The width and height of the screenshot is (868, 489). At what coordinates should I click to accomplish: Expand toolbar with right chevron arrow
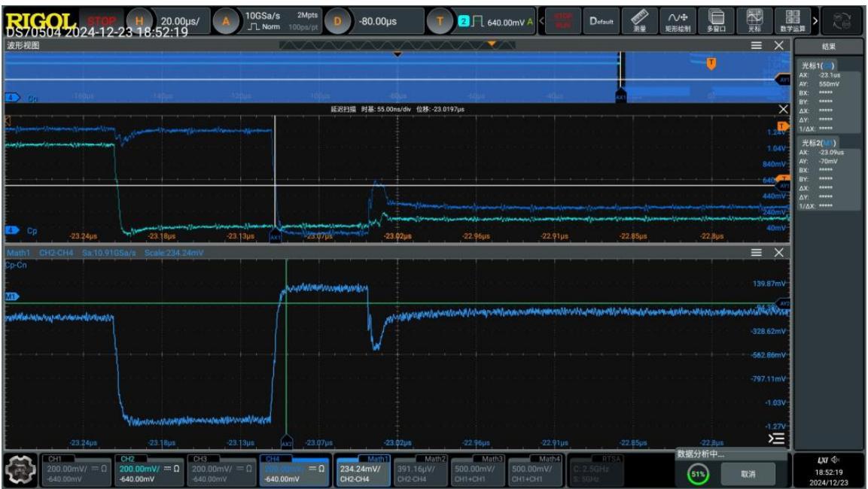[815, 21]
